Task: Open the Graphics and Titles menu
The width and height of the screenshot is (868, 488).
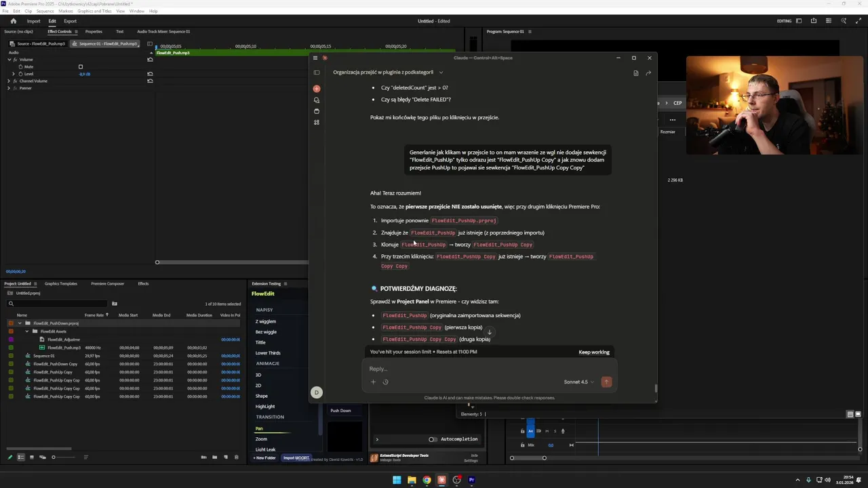Action: pyautogui.click(x=95, y=12)
